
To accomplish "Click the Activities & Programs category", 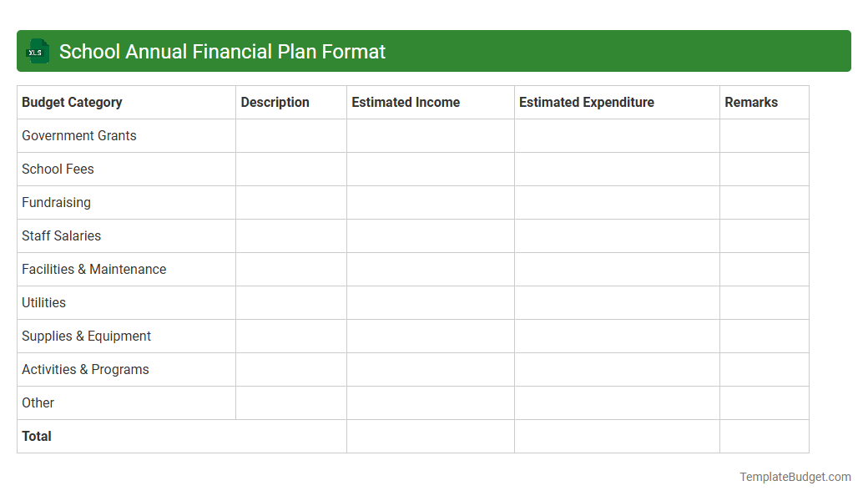I will tap(85, 369).
